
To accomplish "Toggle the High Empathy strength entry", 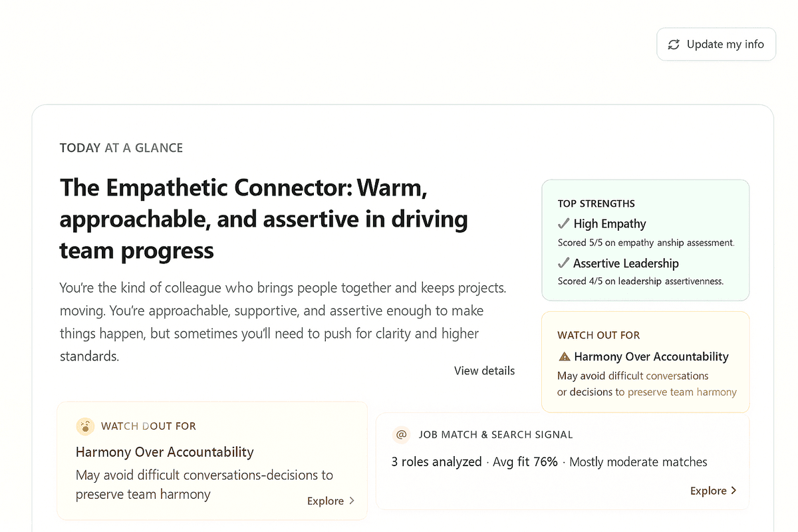I will tap(610, 224).
